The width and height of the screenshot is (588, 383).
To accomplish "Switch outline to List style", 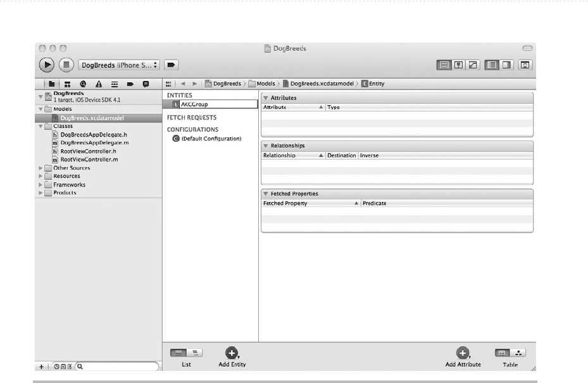I will point(178,353).
